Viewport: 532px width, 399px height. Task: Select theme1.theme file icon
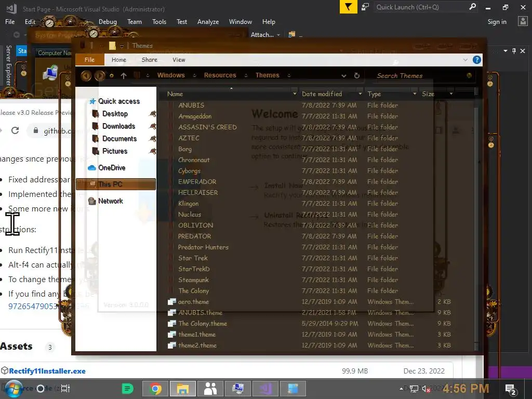click(x=172, y=334)
